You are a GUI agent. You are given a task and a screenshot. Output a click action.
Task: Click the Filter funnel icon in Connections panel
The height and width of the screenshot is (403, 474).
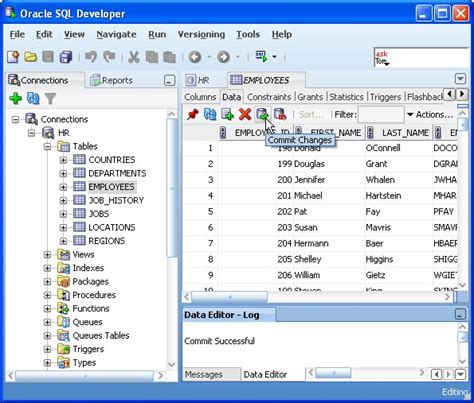click(x=50, y=98)
